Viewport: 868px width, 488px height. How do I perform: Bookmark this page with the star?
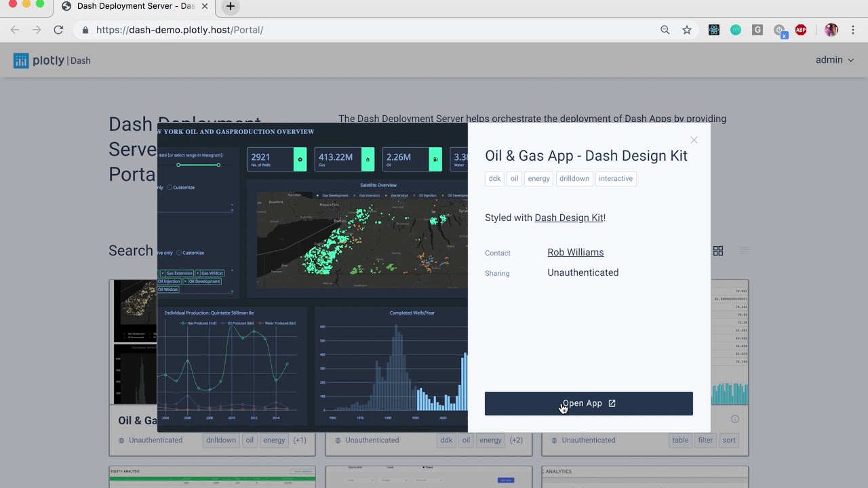click(687, 30)
